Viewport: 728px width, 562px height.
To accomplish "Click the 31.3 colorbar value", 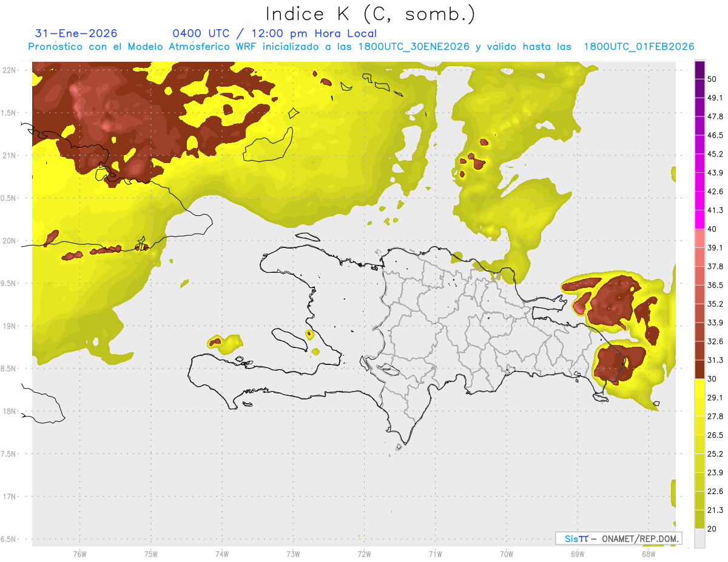I will click(715, 360).
